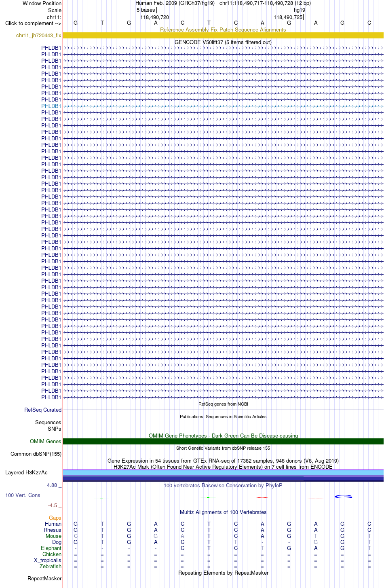The image size is (384, 588).
Task: Open Publications: Sequences in Scientific Articles title
Action: 223,417
